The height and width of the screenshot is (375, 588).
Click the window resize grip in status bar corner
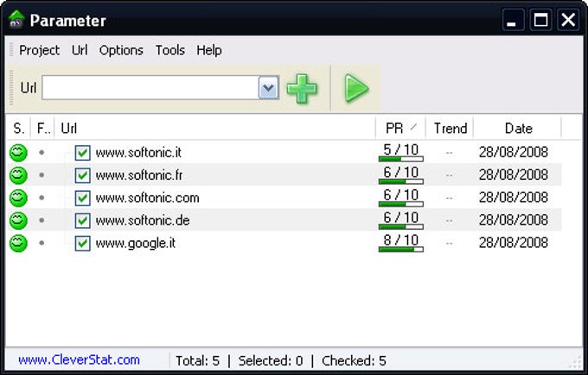point(575,362)
